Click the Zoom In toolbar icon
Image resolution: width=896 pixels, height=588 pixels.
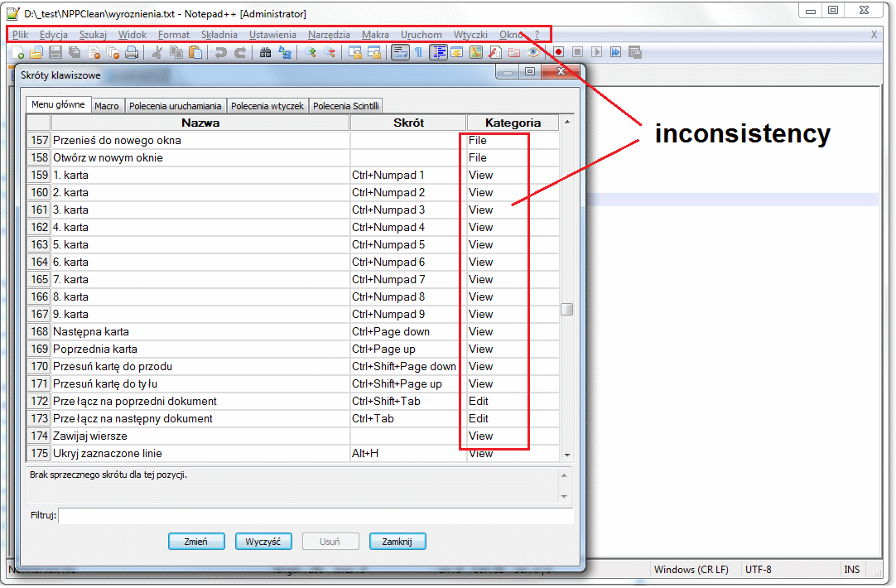tap(311, 52)
